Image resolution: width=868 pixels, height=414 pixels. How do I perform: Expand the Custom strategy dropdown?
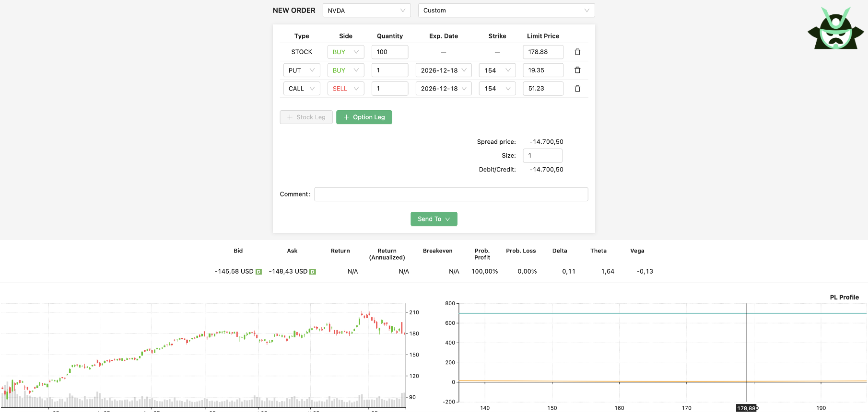pos(506,11)
